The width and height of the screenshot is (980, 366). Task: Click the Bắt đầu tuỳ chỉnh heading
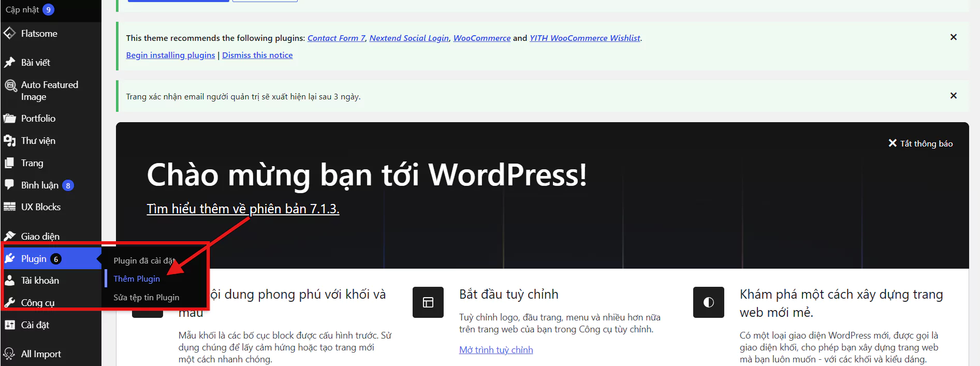click(509, 294)
